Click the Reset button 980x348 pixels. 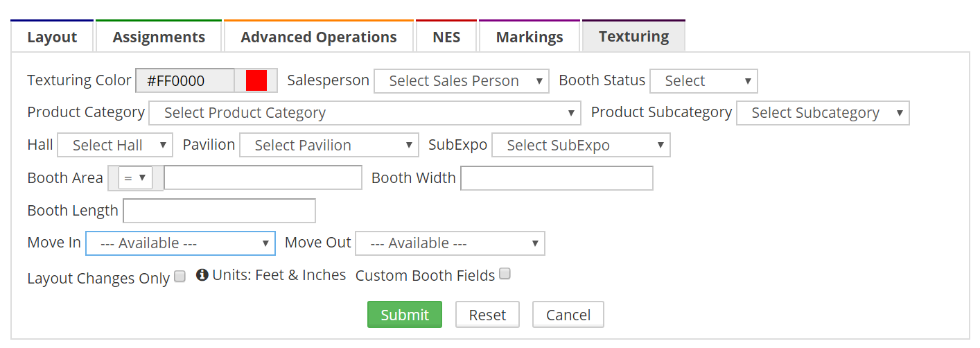(487, 315)
